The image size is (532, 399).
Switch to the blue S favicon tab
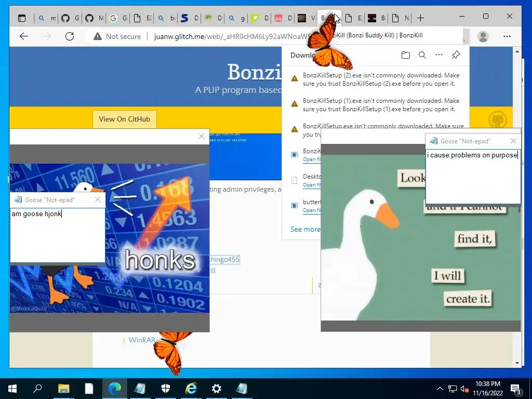click(189, 18)
